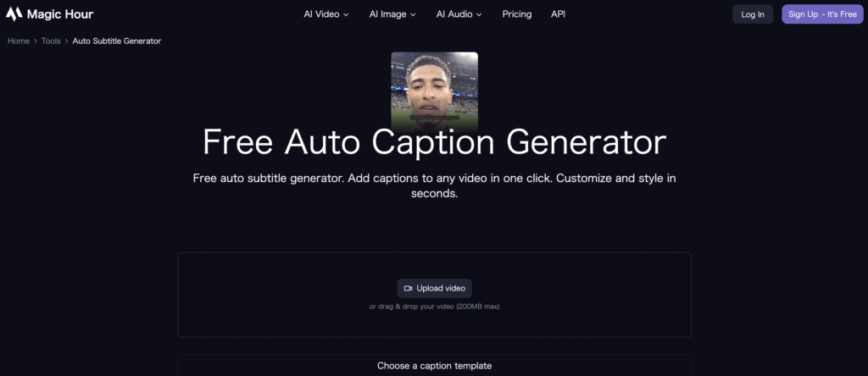Navigate to Home in breadcrumb

19,41
